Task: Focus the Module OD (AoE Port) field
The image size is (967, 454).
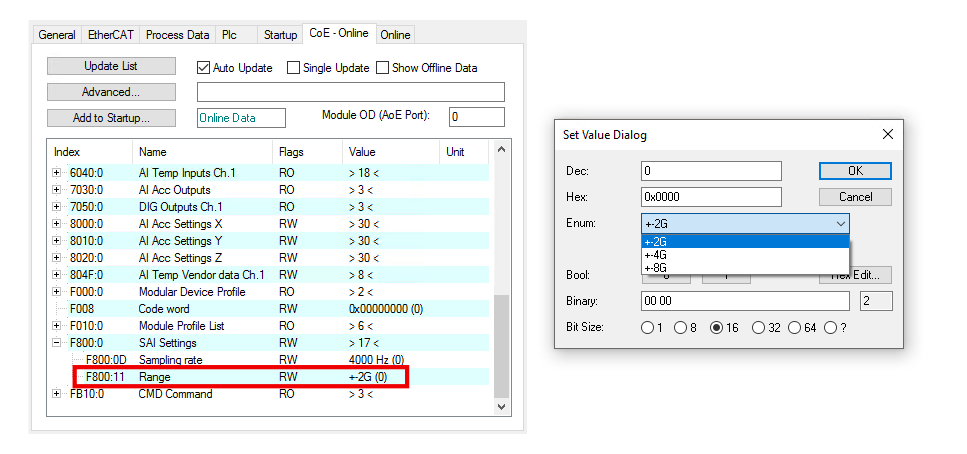Action: [x=477, y=117]
